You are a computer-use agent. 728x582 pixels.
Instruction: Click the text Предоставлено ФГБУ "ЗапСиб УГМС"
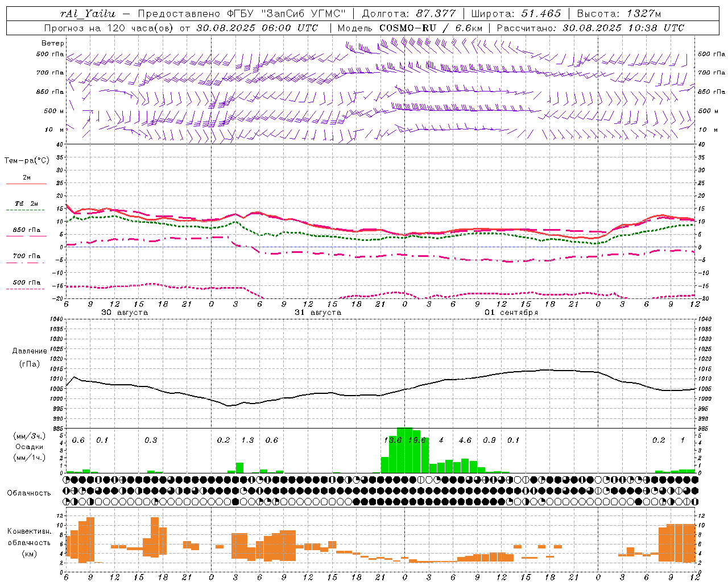(242, 14)
